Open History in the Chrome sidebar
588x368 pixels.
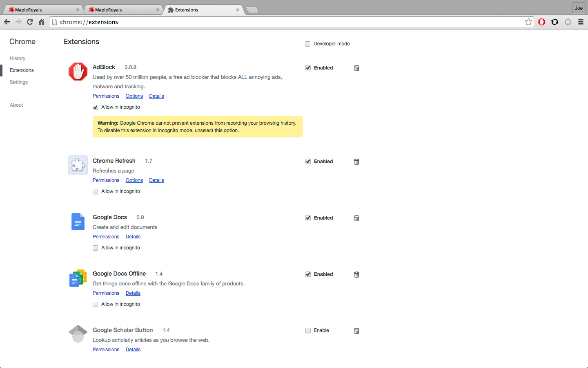click(18, 58)
